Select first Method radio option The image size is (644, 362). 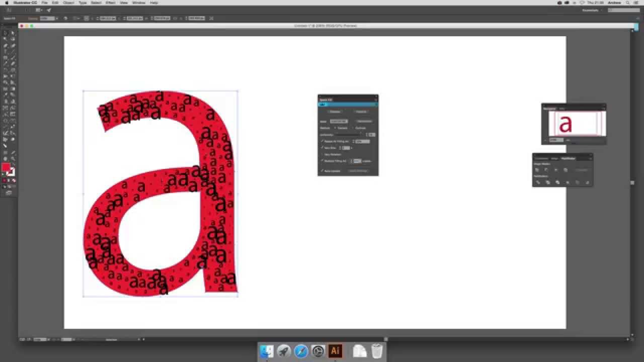[x=335, y=128]
